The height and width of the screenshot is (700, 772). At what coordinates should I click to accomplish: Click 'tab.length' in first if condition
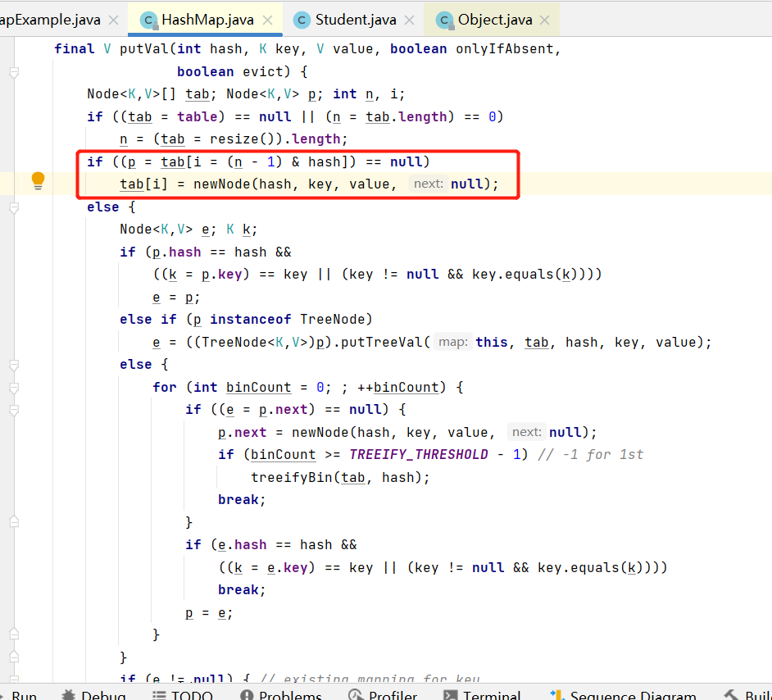406,116
